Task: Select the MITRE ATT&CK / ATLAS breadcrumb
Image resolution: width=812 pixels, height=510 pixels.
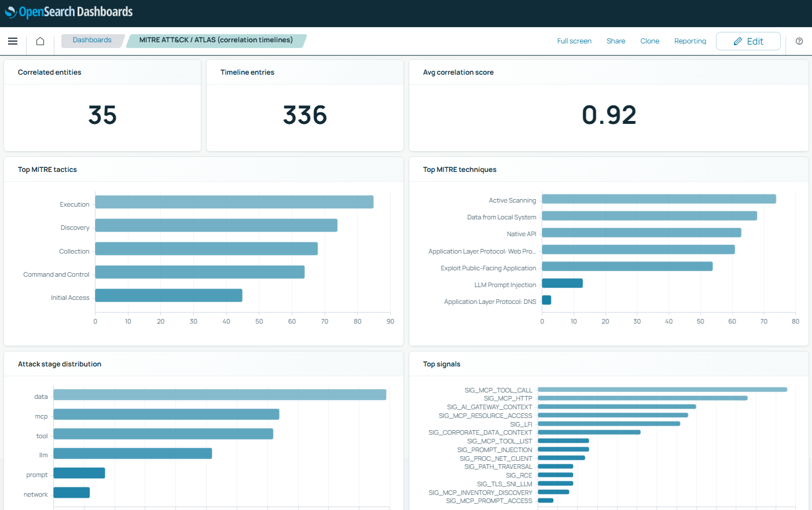Action: (216, 41)
